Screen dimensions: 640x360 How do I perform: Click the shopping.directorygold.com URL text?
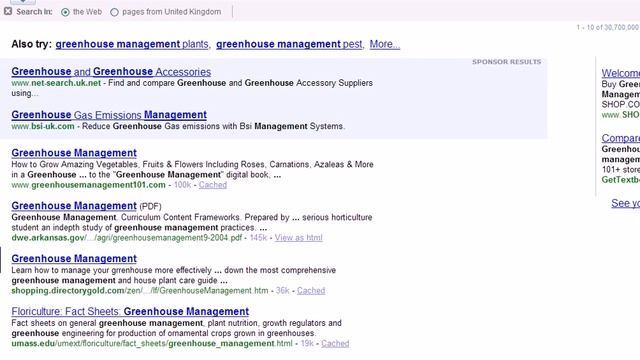coord(140,291)
